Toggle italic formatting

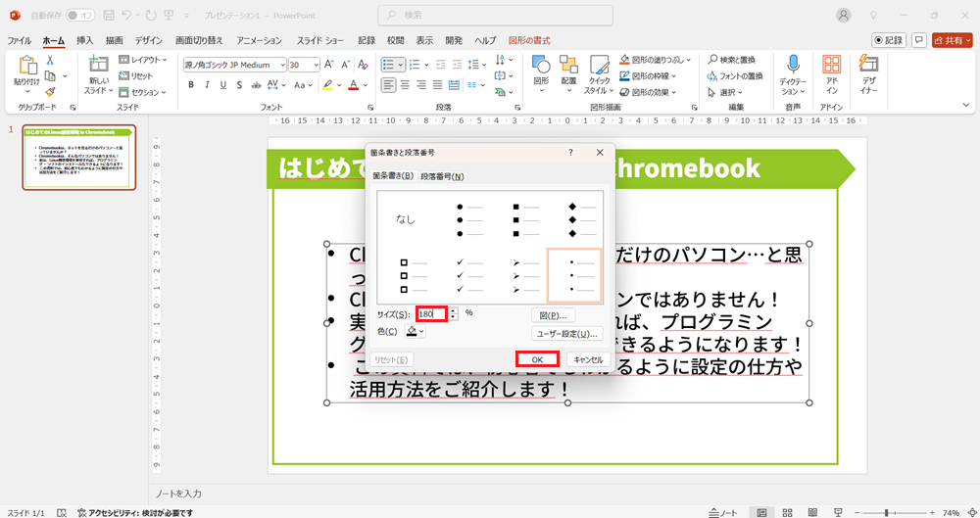(x=207, y=85)
